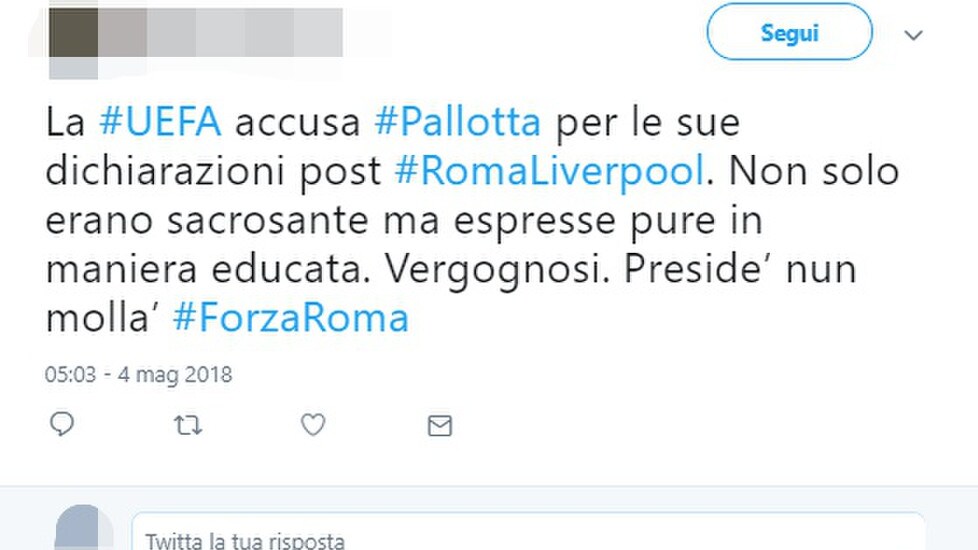Click the phrase Preside' nun molla'
978x550 pixels.
(451, 293)
